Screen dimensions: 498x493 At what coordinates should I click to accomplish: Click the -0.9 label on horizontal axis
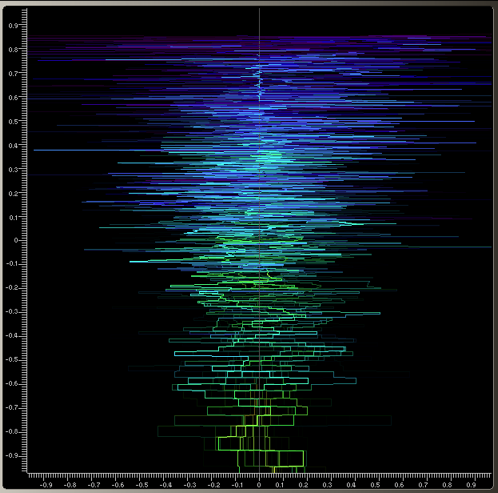pos(46,485)
